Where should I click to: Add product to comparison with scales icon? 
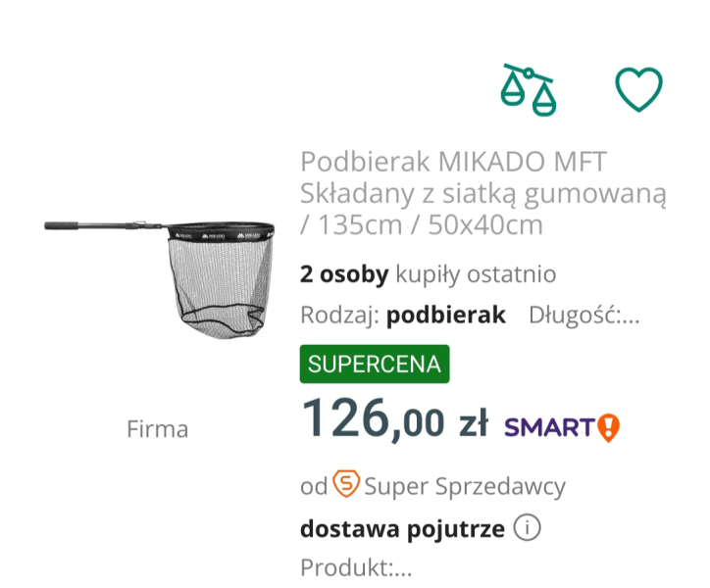pyautogui.click(x=527, y=89)
